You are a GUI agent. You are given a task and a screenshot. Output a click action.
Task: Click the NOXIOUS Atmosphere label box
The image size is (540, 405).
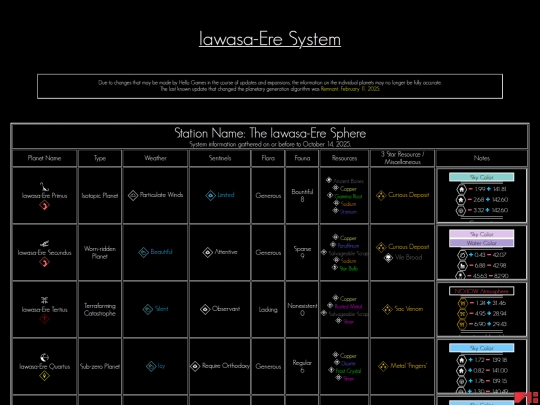tap(481, 291)
